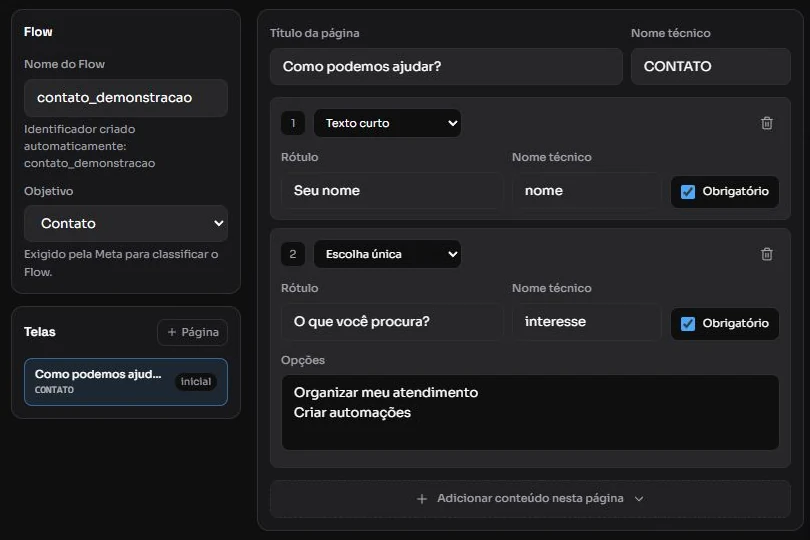810x540 pixels.
Task: Click the field number 1 badge
Action: [293, 123]
